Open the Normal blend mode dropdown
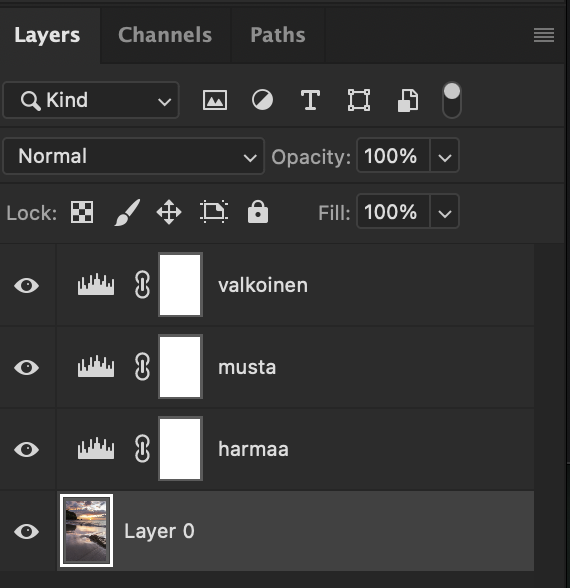 tap(134, 156)
